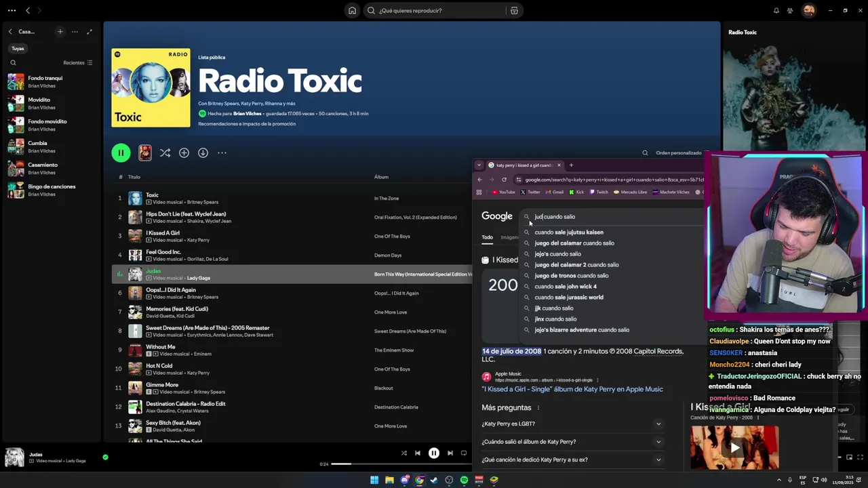Sort tracks by Título column header
Viewport: 868px width, 488px height.
[134, 177]
